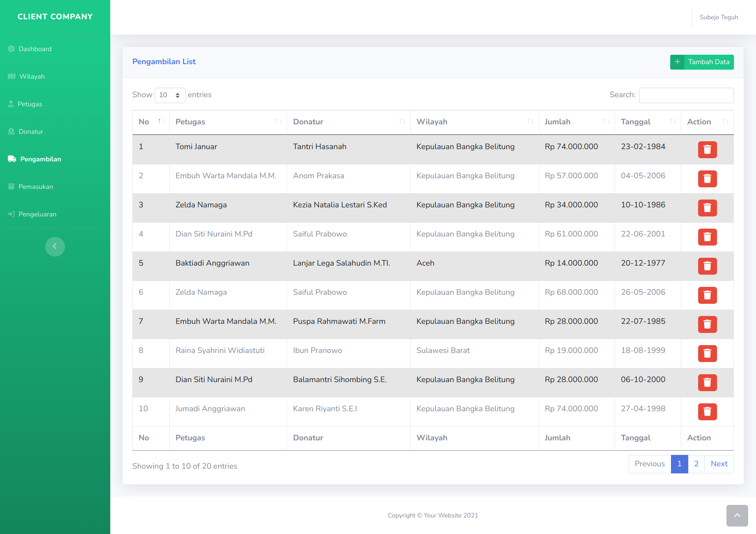756x534 pixels.
Task: Go to the Next page of entries
Action: tap(719, 464)
